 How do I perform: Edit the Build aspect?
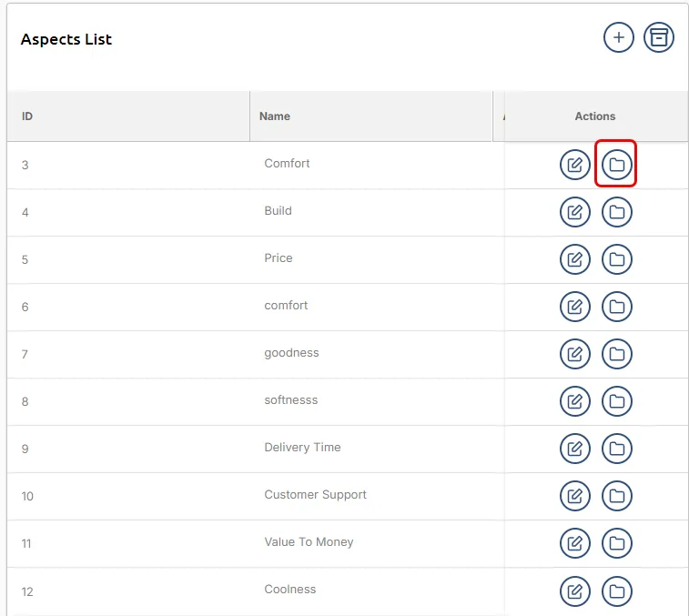click(574, 212)
